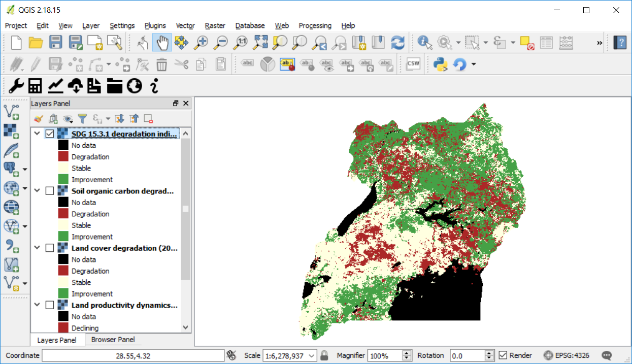Click the Zoom Full extent icon
The height and width of the screenshot is (364, 632).
[260, 43]
